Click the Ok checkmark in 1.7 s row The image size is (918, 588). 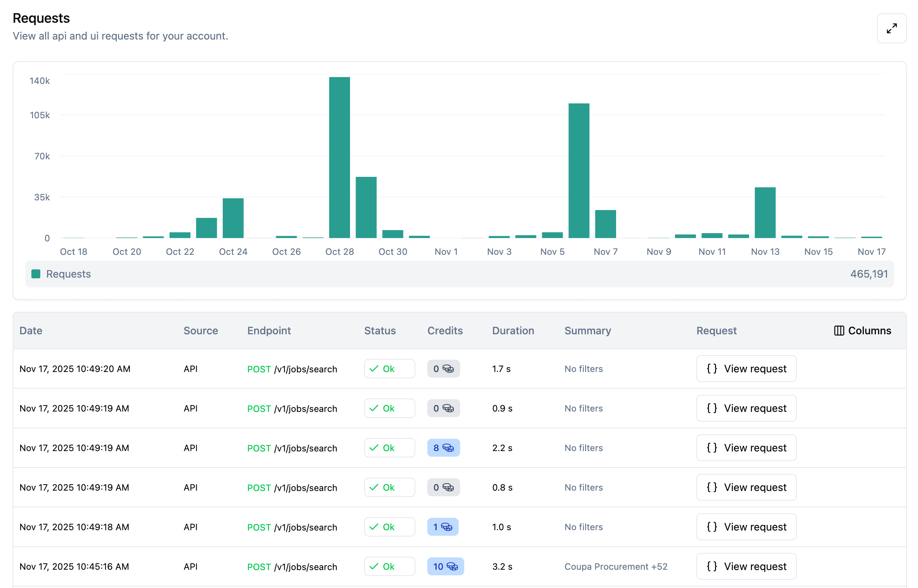tap(374, 369)
